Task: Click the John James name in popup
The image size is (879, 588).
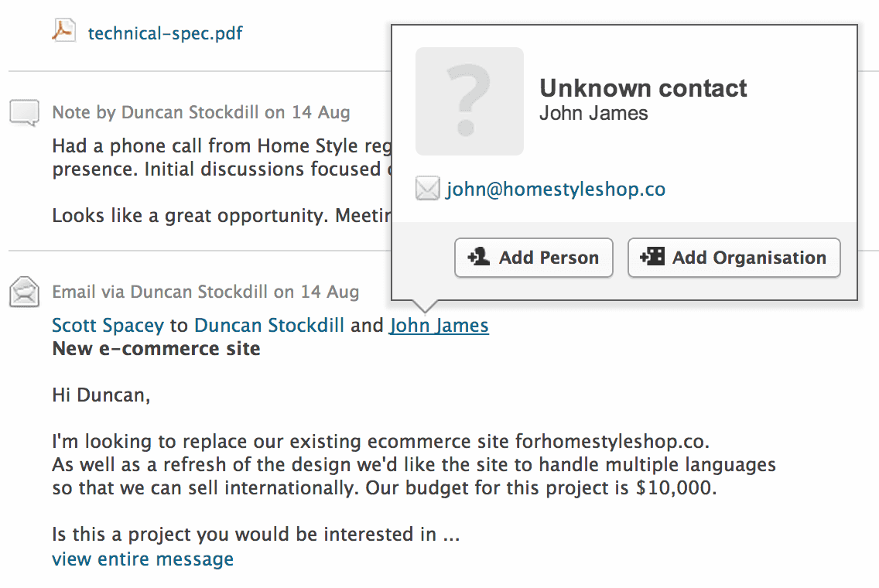Action: 593,114
